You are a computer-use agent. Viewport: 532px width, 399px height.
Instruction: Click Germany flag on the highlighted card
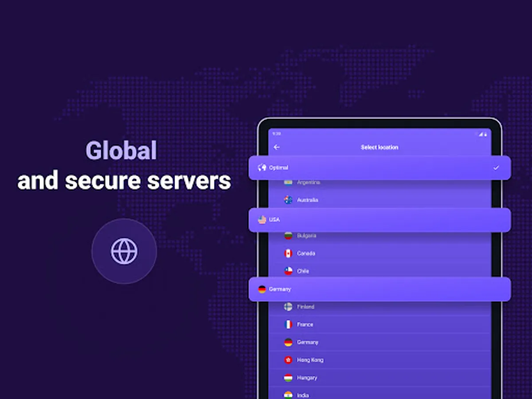point(262,289)
